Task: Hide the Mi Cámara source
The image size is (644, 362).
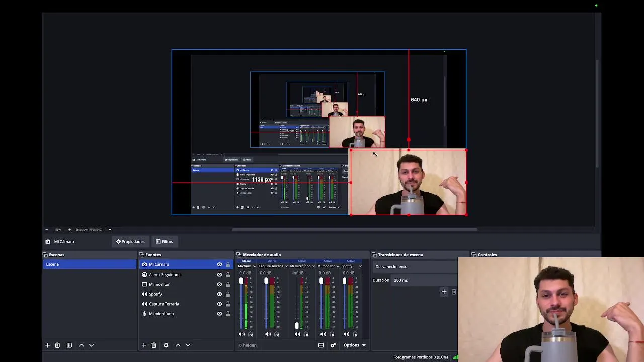Action: point(219,264)
